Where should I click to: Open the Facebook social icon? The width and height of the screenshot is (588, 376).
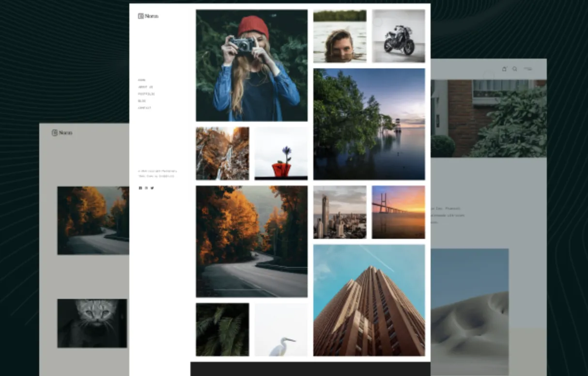pyautogui.click(x=140, y=188)
